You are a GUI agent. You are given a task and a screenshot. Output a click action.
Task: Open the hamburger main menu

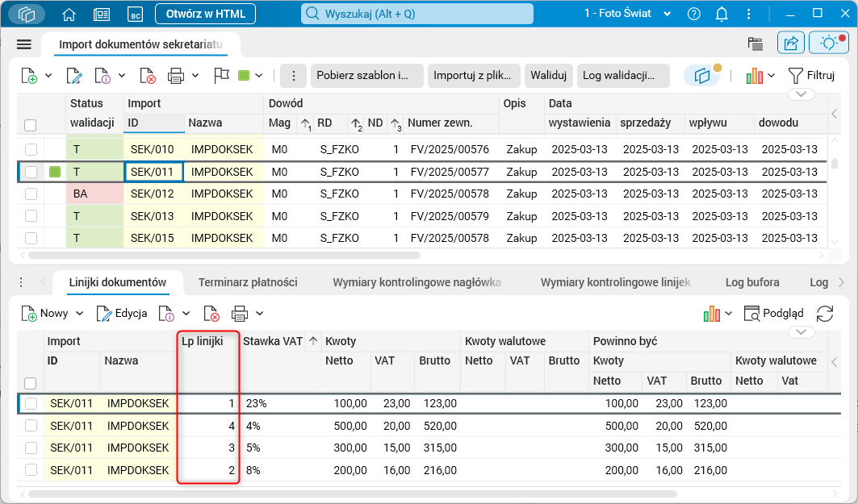(x=23, y=44)
